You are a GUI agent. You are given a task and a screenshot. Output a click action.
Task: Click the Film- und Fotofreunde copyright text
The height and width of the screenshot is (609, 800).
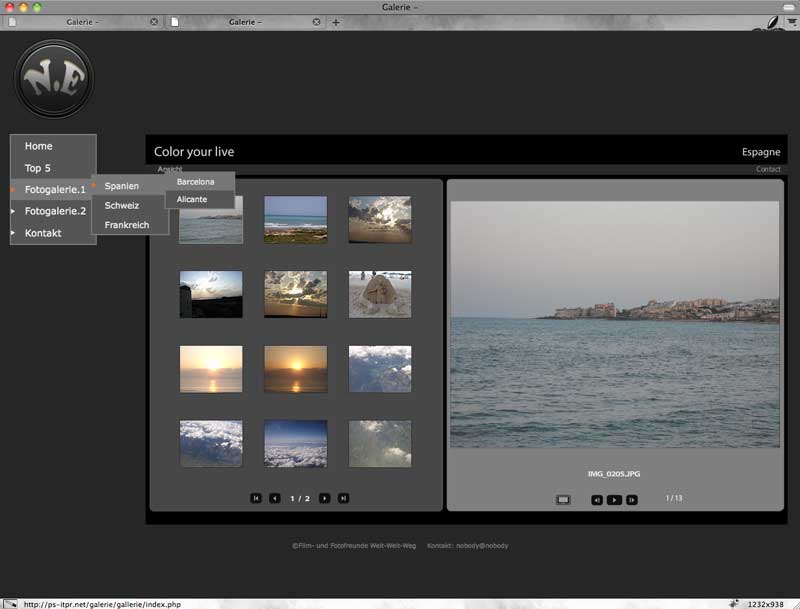click(354, 546)
